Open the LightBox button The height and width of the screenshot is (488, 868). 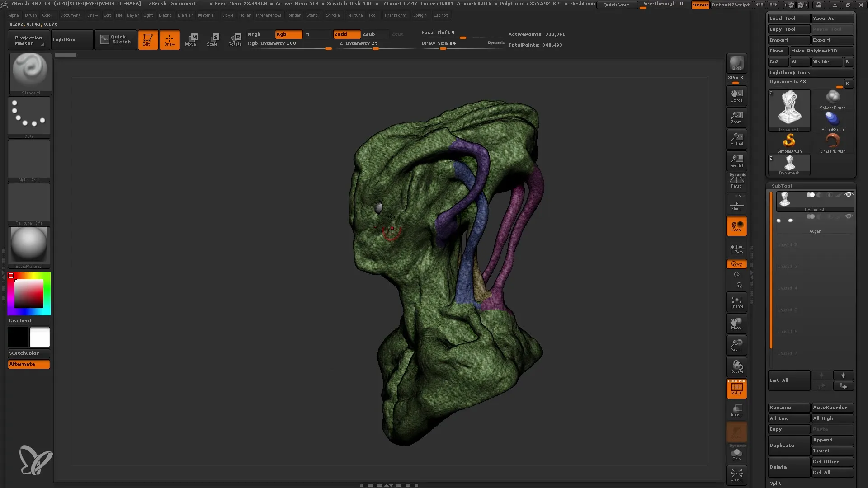pyautogui.click(x=72, y=40)
